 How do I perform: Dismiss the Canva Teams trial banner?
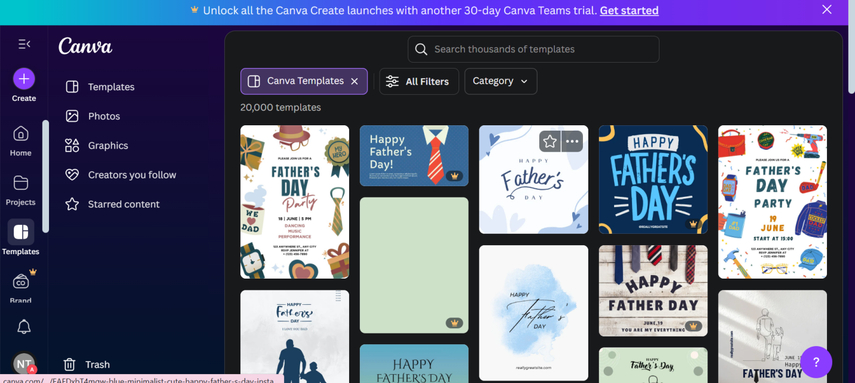pos(827,9)
